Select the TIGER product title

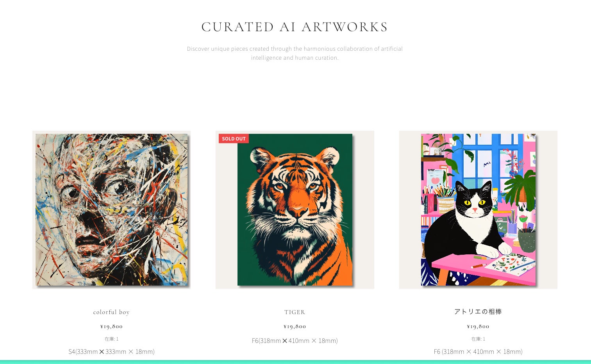[295, 312]
